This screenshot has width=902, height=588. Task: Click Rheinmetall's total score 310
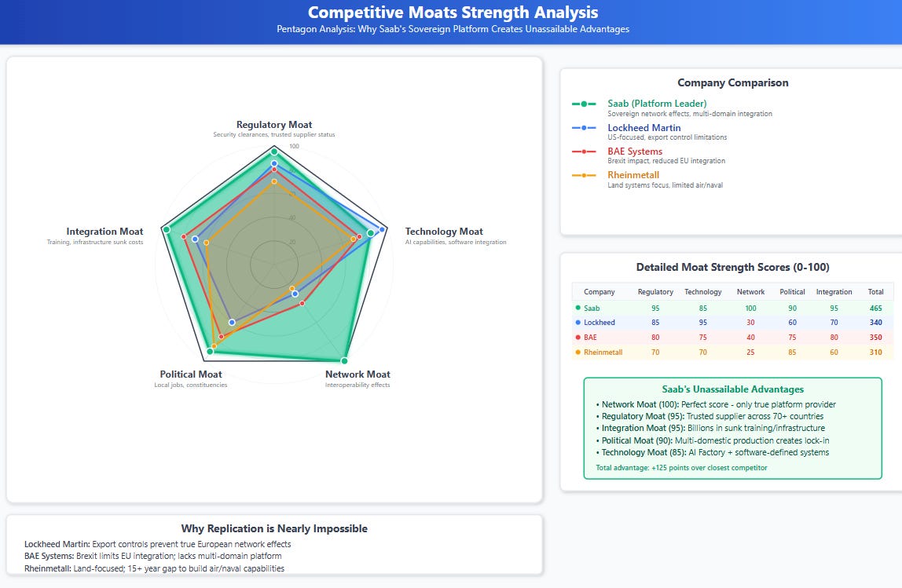tap(875, 352)
